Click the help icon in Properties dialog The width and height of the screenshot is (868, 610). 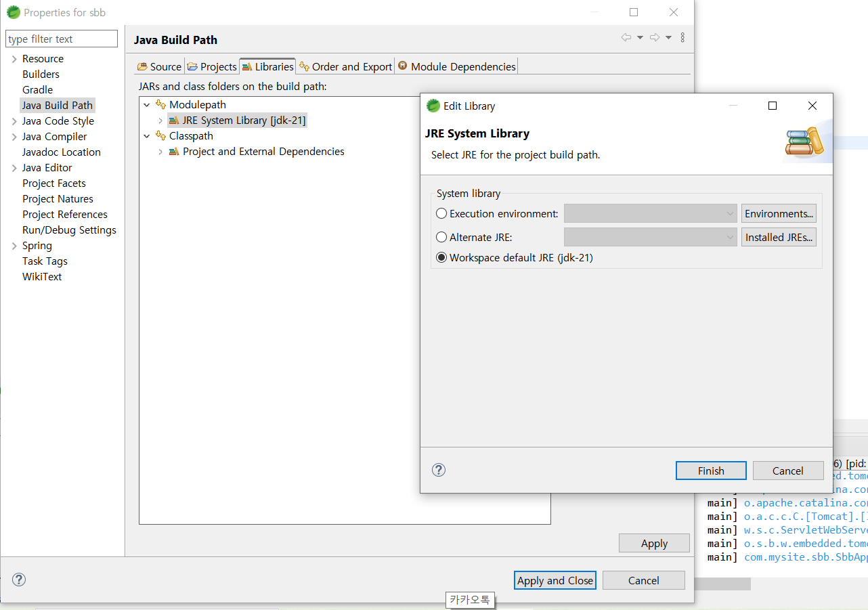click(x=19, y=580)
